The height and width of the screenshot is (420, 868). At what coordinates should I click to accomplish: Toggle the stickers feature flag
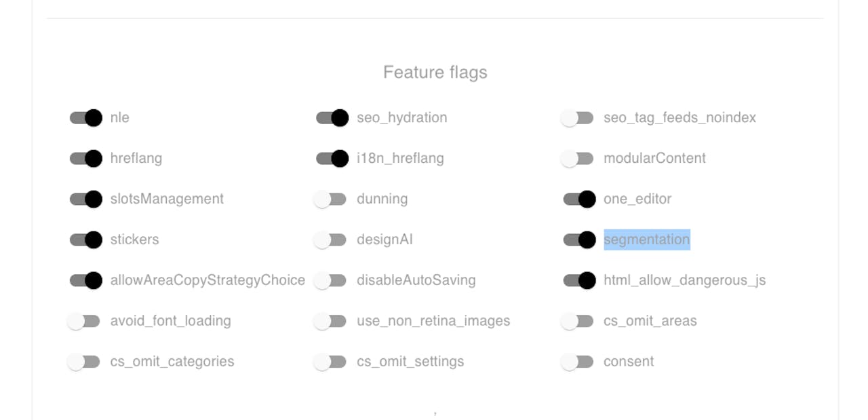(x=85, y=240)
